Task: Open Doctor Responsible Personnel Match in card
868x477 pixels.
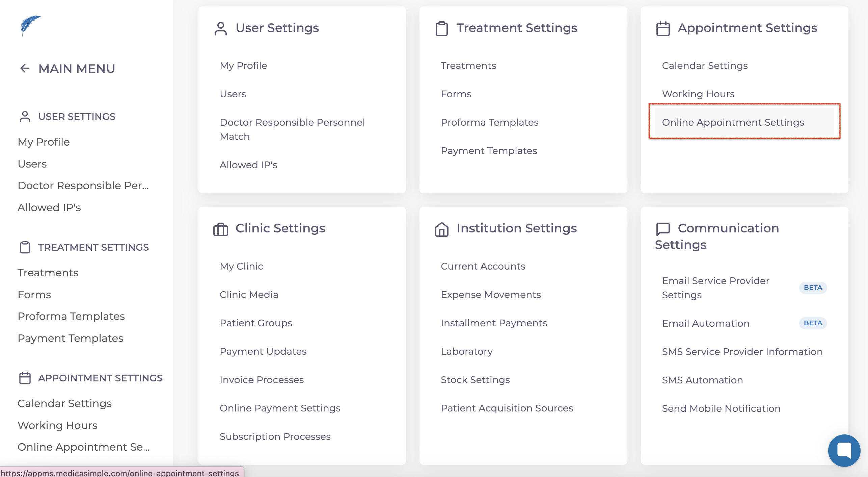Action: pyautogui.click(x=292, y=129)
